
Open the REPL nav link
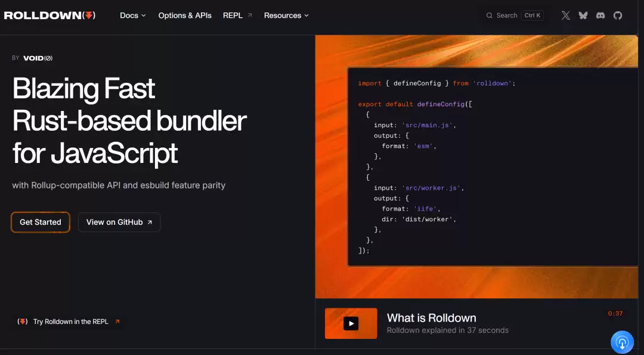coord(237,16)
